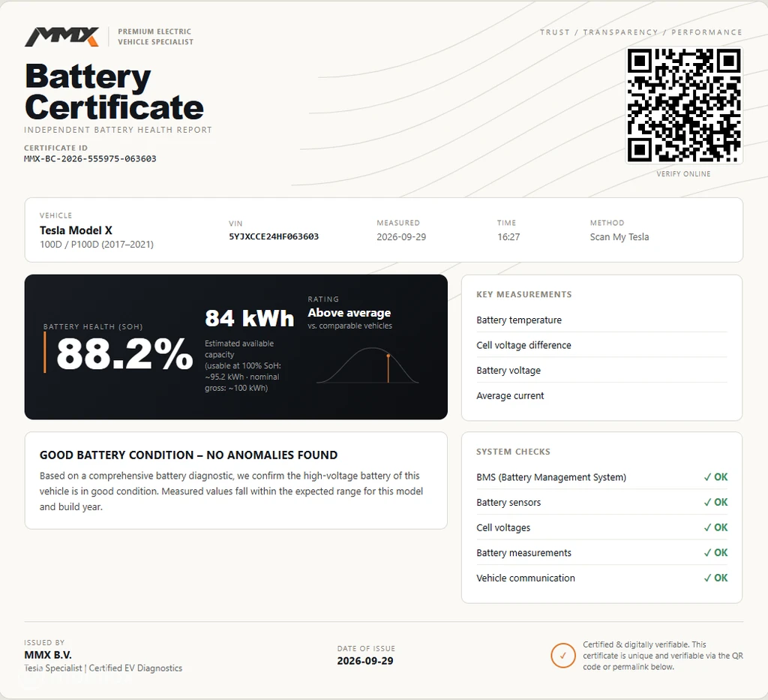Click the INDEPENDENT BATTERY HEALTH REPORT subtitle
This screenshot has width=768, height=700.
[118, 130]
